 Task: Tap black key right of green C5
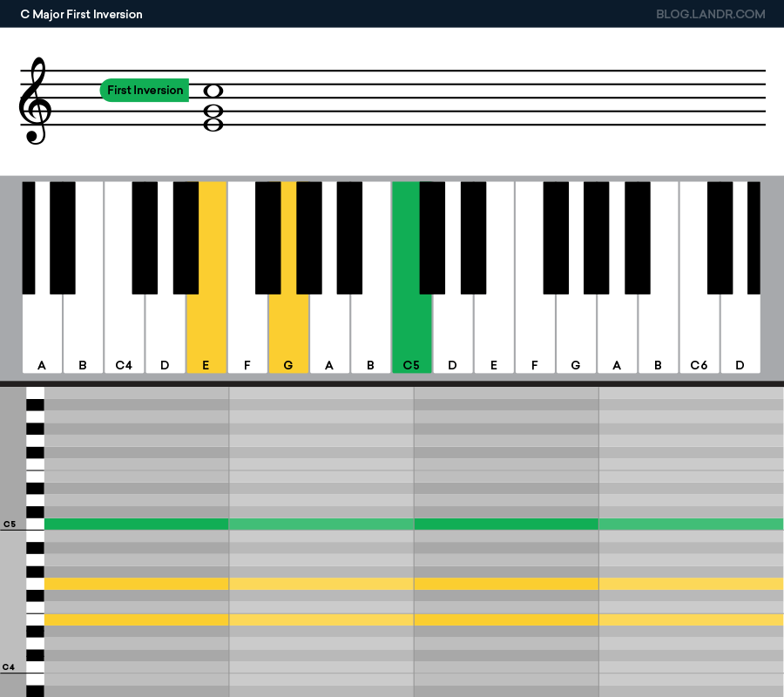432,238
